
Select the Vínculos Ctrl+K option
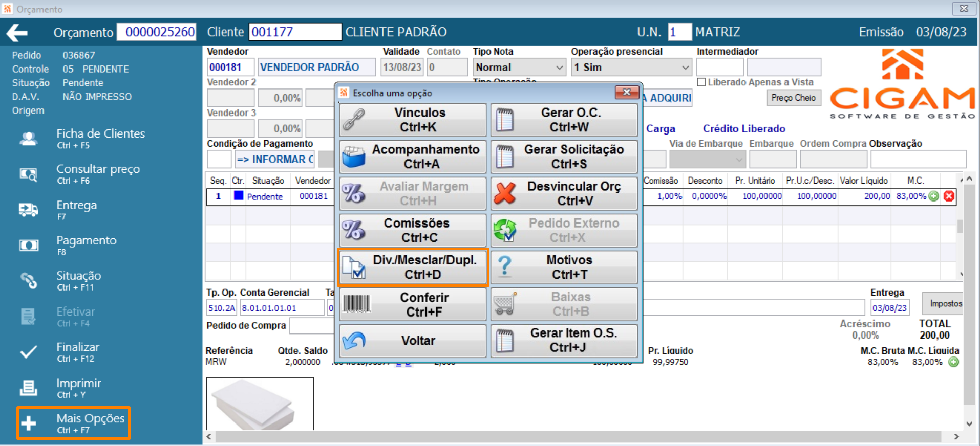pos(413,120)
